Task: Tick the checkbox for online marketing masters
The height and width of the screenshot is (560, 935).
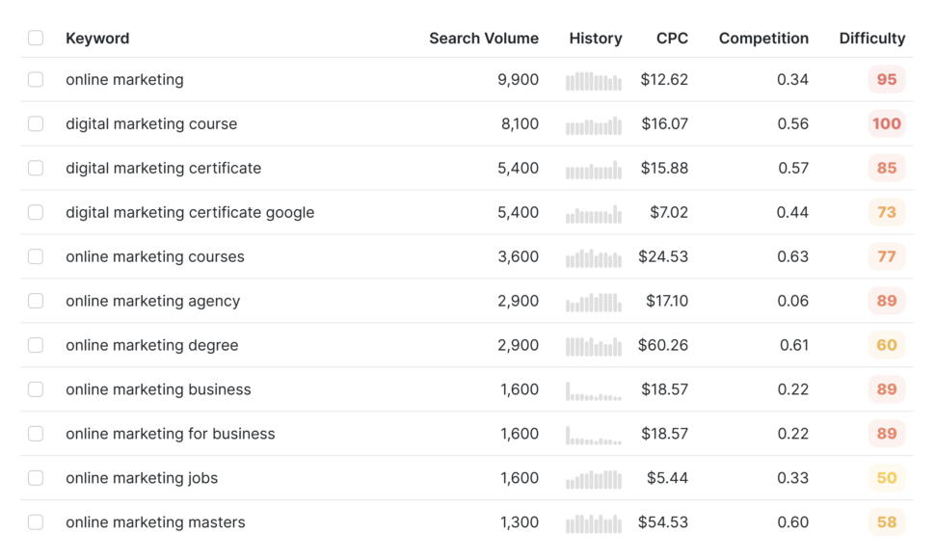Action: (x=36, y=521)
